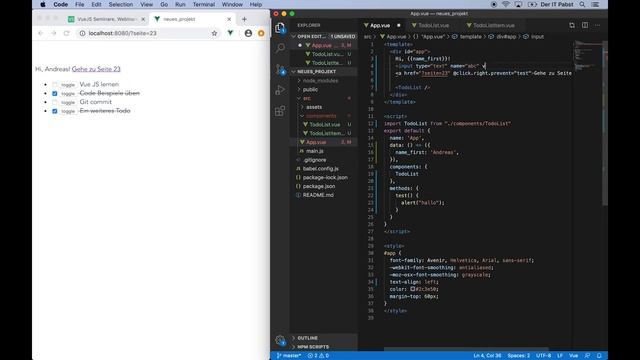This screenshot has width=640, height=360.
Task: Click the 'Gehe zu Seite 23' link
Action: [96, 69]
